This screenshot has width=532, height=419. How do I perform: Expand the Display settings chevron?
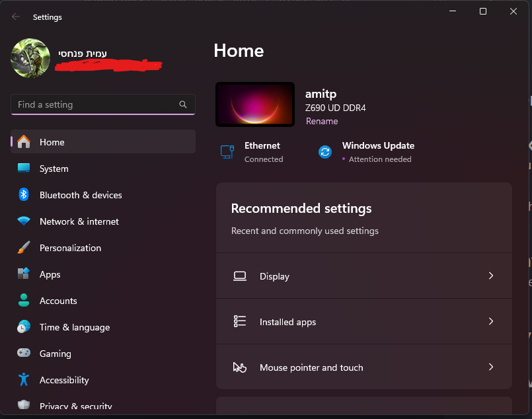pyautogui.click(x=490, y=276)
